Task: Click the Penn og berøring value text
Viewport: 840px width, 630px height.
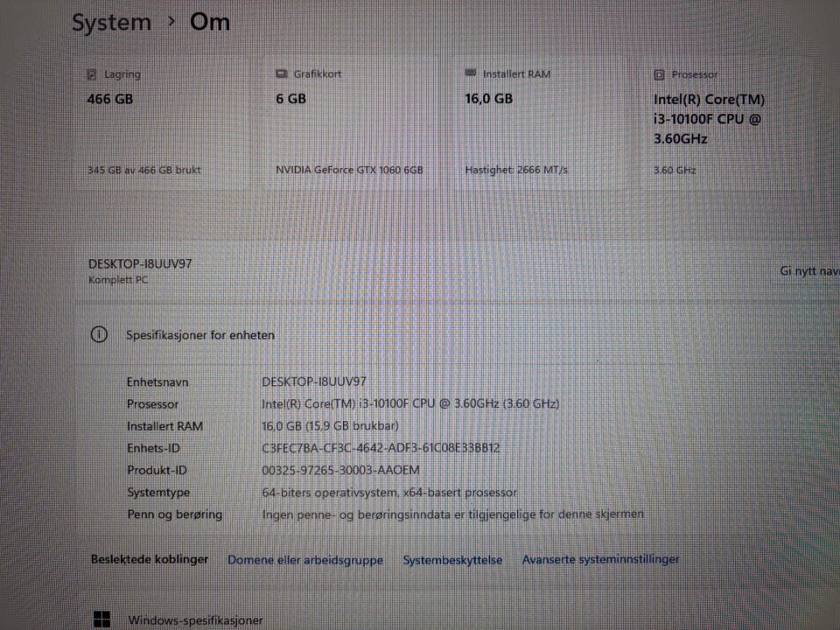Action: [452, 514]
